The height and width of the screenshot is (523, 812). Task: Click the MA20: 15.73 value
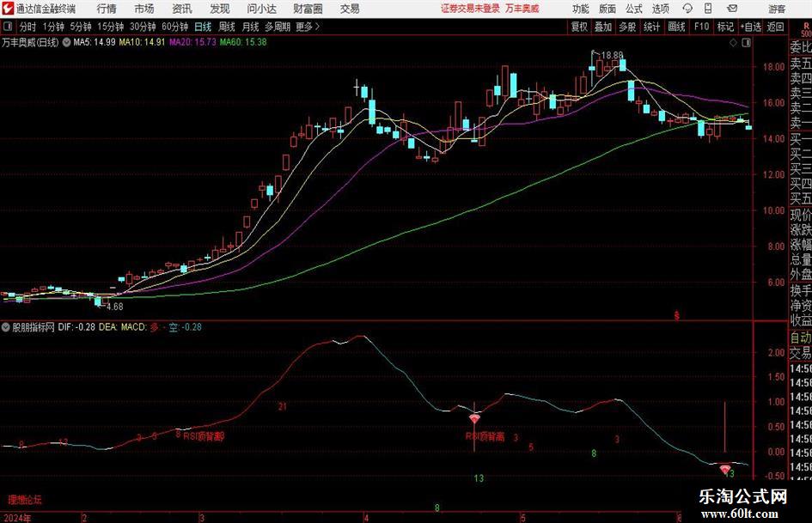(192, 42)
